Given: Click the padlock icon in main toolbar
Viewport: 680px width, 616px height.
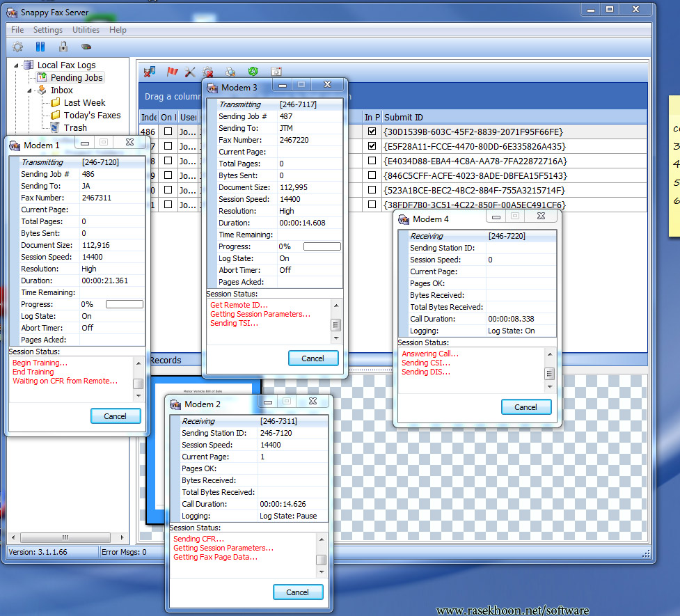Looking at the screenshot, I should click(63, 47).
